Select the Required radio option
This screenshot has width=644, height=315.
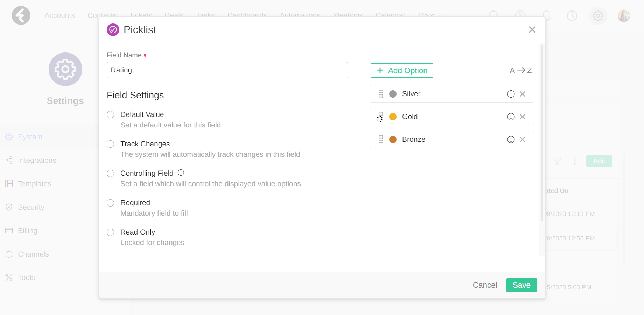click(111, 203)
